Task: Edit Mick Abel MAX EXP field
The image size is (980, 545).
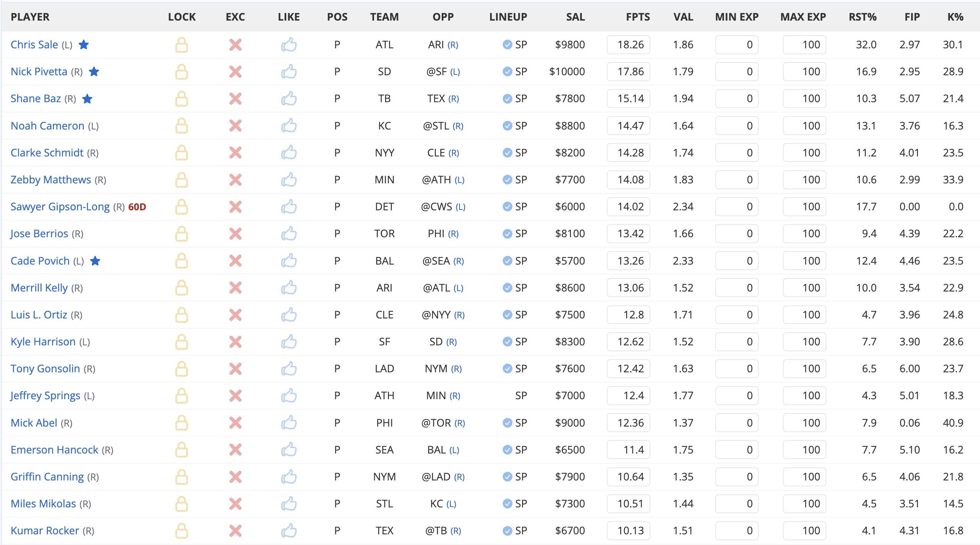Action: (804, 423)
